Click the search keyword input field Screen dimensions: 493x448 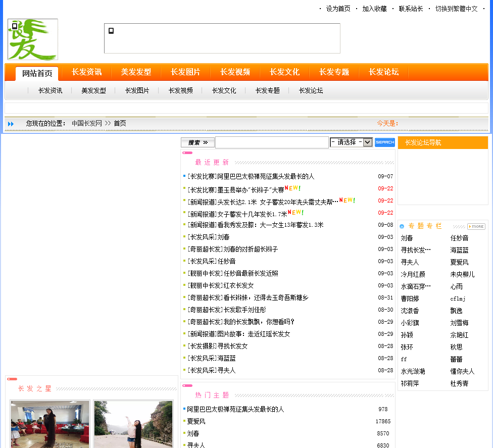[272, 142]
